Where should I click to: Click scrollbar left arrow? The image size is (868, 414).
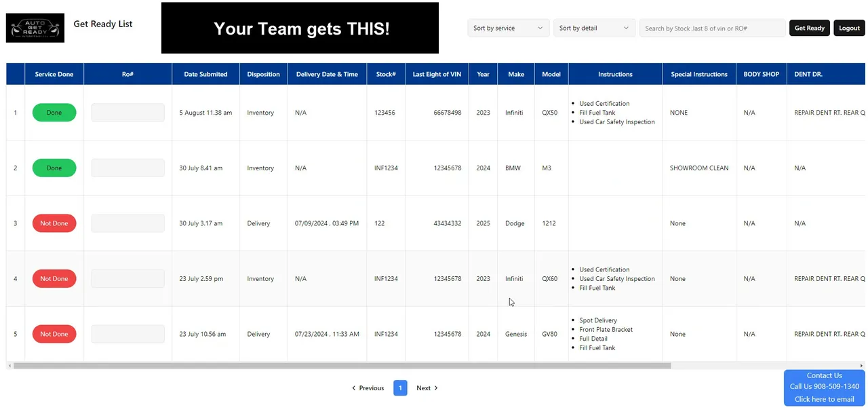pyautogui.click(x=9, y=366)
